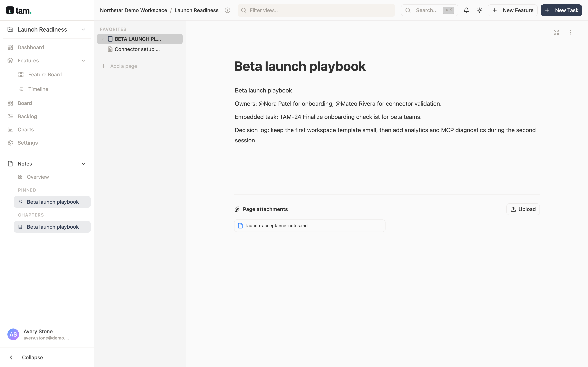Toggle light/dark theme sun icon
The height and width of the screenshot is (367, 588).
pyautogui.click(x=479, y=10)
